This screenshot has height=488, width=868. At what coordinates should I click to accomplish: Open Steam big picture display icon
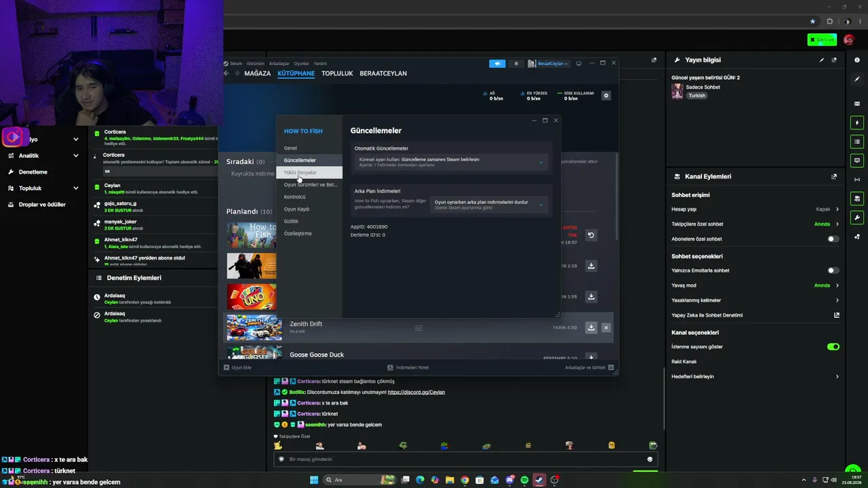[x=578, y=64]
